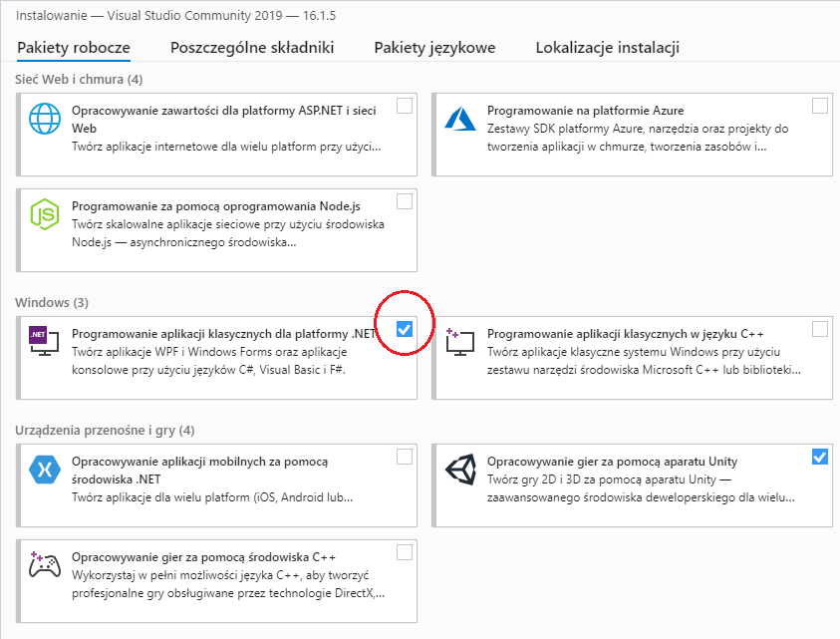
Task: Uncheck the .NET desktop development checkbox
Action: click(405, 329)
